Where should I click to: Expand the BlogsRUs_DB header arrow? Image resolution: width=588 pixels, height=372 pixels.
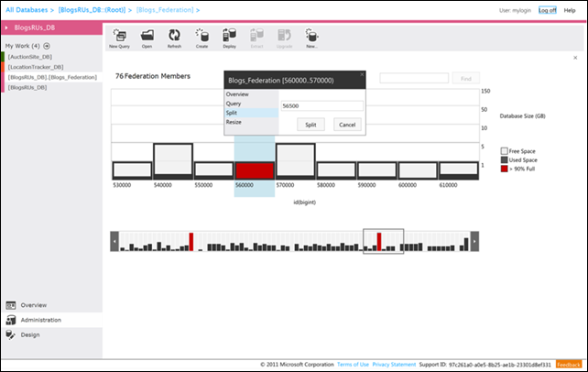6,27
